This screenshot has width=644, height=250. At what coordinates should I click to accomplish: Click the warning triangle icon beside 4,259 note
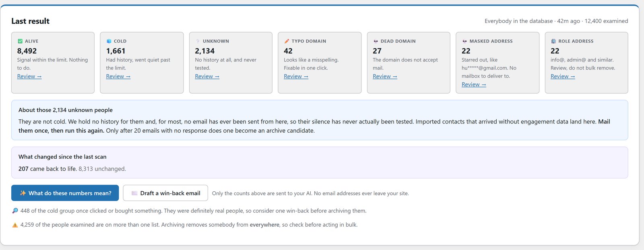pos(15,225)
